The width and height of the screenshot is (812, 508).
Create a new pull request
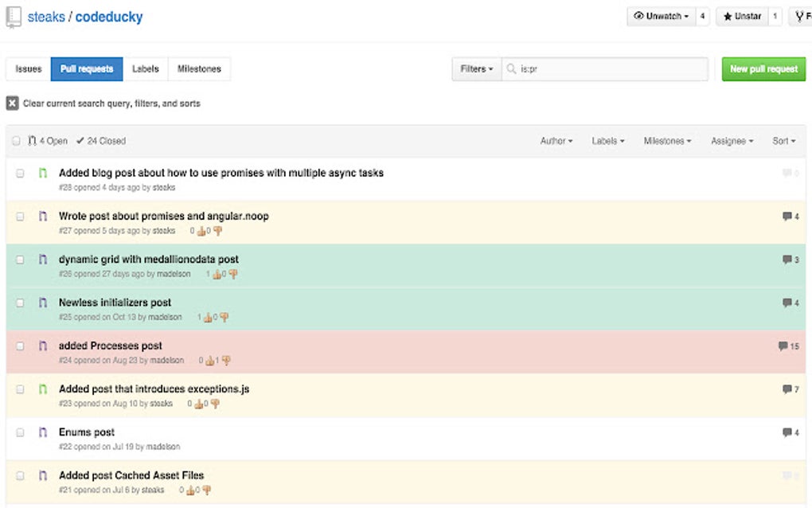(763, 68)
